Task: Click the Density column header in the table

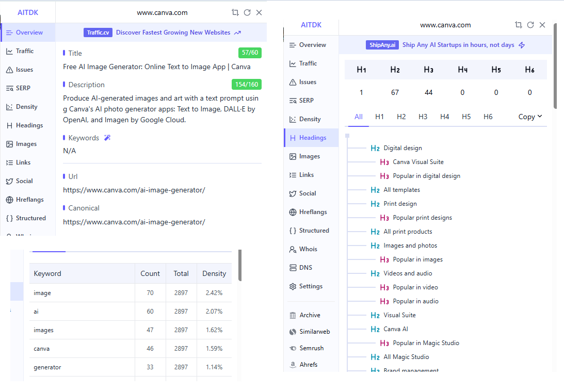Action: [214, 274]
